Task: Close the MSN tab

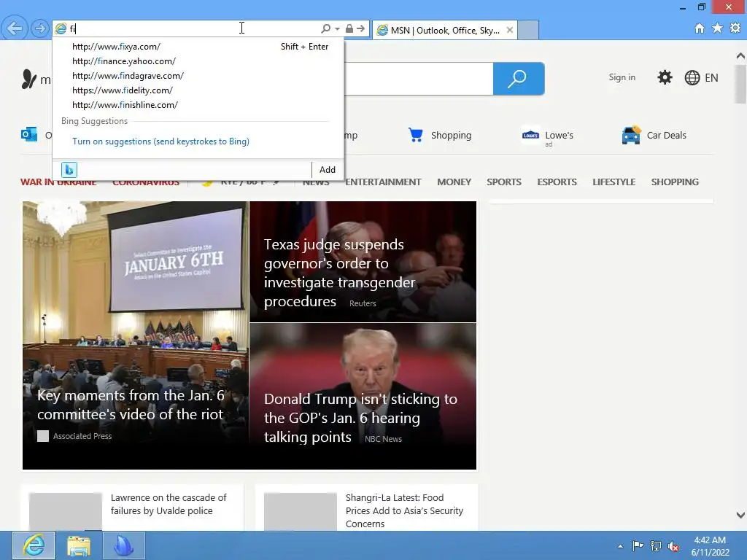Action: (510, 30)
